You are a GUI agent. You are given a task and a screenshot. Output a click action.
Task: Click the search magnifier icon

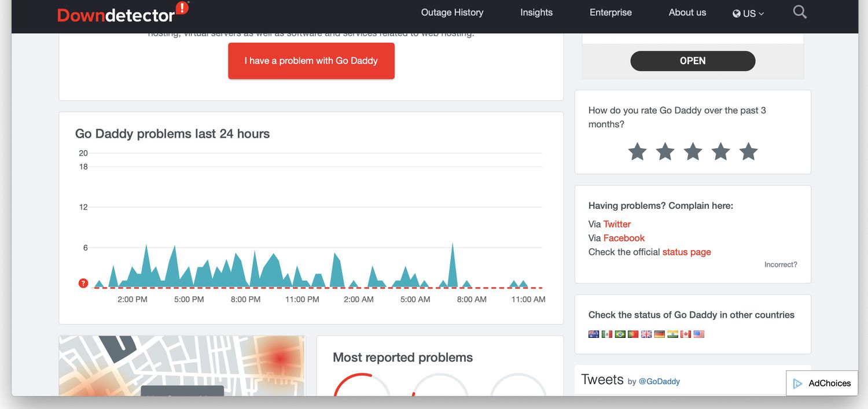click(800, 12)
